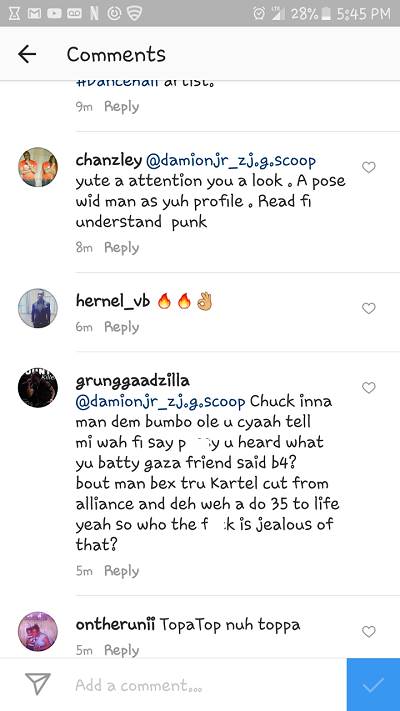Tap the Wi-Fi icon in status bar
400x711 pixels.
(135, 14)
